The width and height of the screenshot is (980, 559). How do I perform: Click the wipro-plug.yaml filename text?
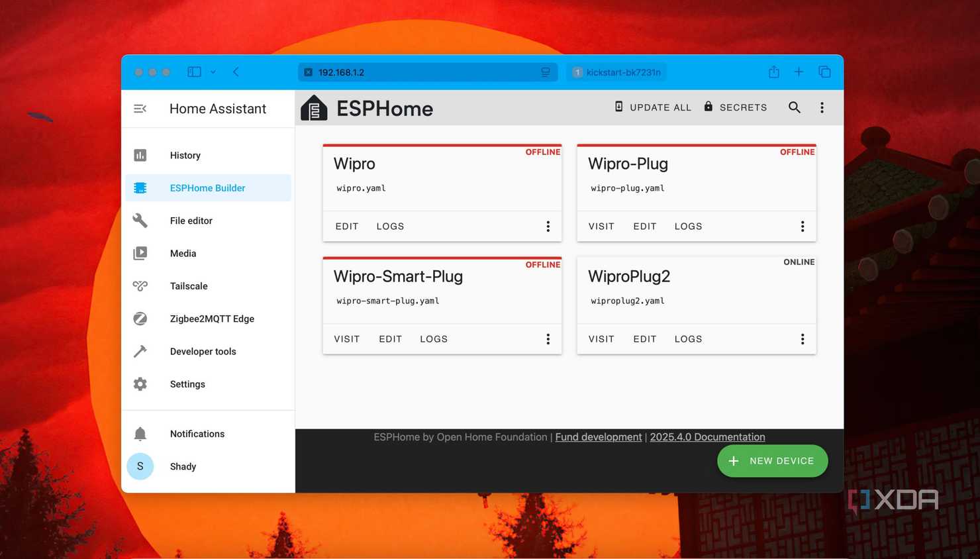pos(628,188)
